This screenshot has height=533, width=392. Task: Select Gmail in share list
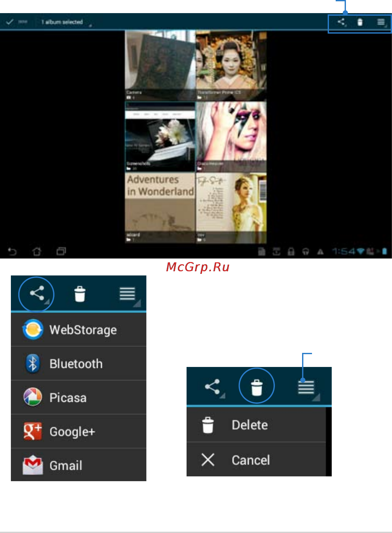pos(78,465)
